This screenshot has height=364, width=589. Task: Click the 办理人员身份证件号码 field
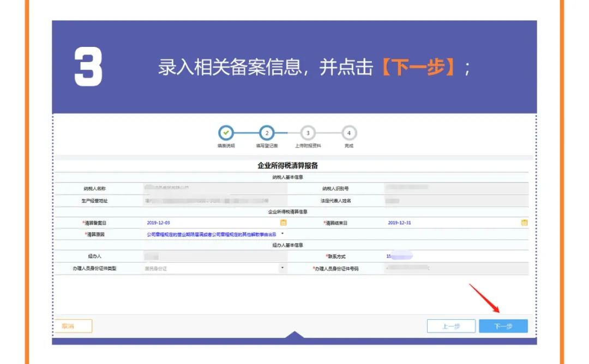(447, 268)
